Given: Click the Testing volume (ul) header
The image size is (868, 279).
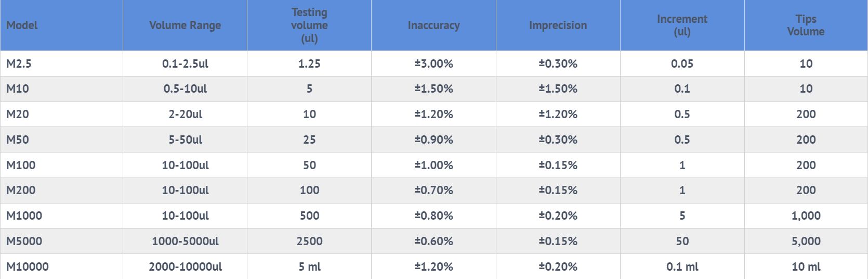Looking at the screenshot, I should pos(309,25).
